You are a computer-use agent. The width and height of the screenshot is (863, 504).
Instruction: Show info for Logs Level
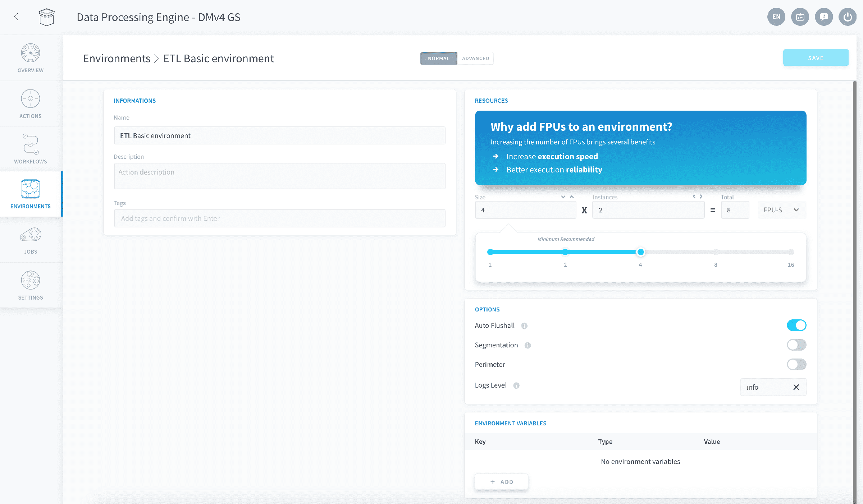point(516,385)
